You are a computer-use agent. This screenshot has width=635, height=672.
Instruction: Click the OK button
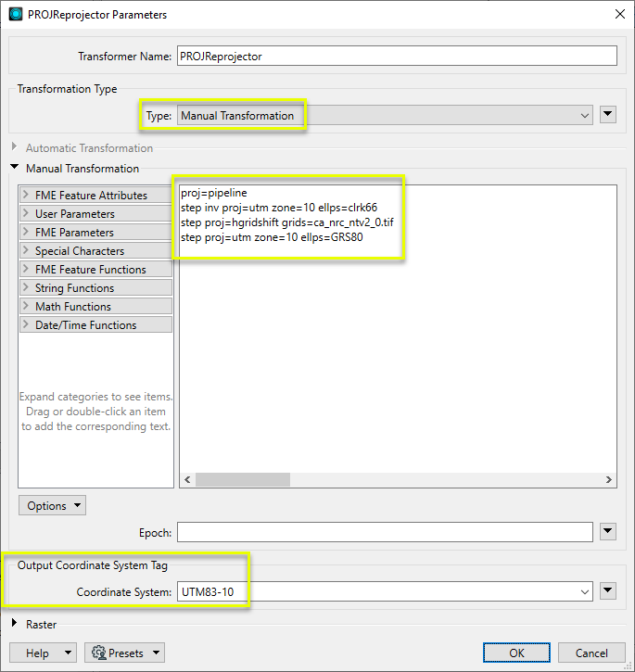(x=516, y=653)
